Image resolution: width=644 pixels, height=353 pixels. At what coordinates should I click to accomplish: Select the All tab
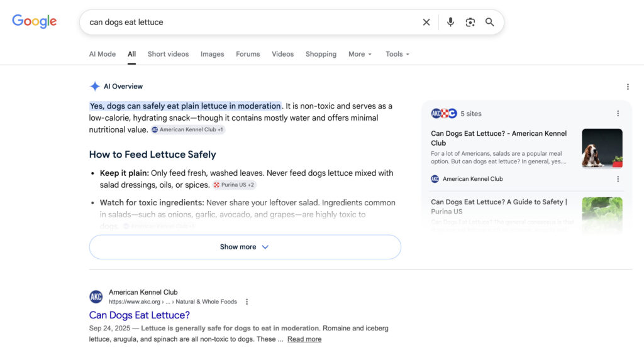pos(131,54)
